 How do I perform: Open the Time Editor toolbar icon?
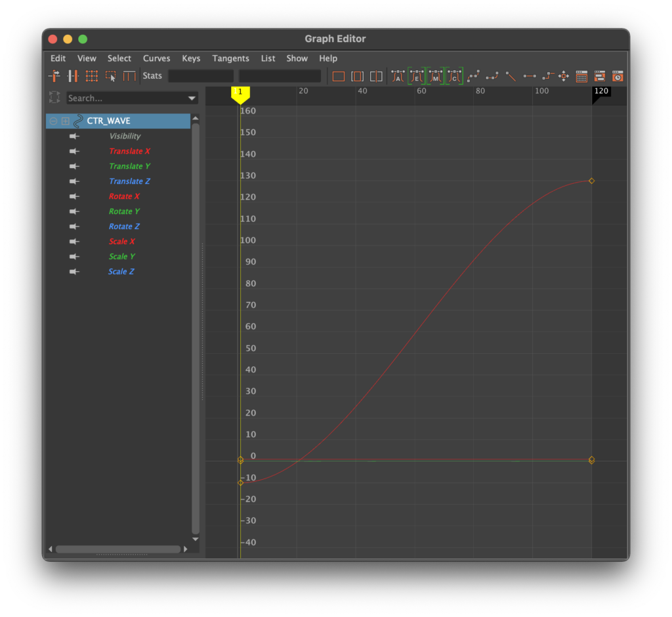tap(618, 76)
